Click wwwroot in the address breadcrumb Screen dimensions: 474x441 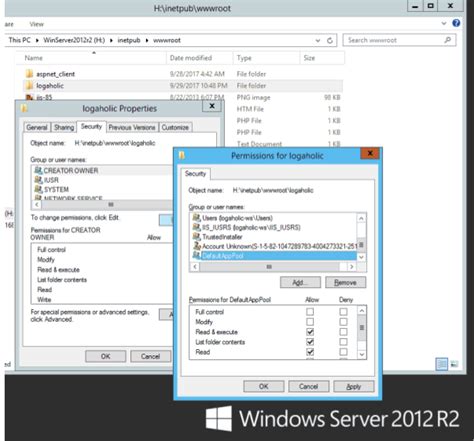tap(167, 40)
